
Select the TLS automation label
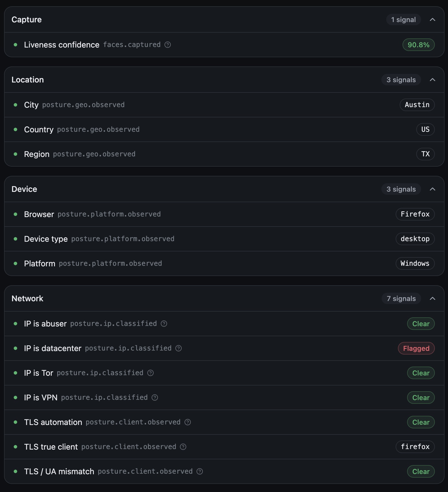[x=53, y=422]
